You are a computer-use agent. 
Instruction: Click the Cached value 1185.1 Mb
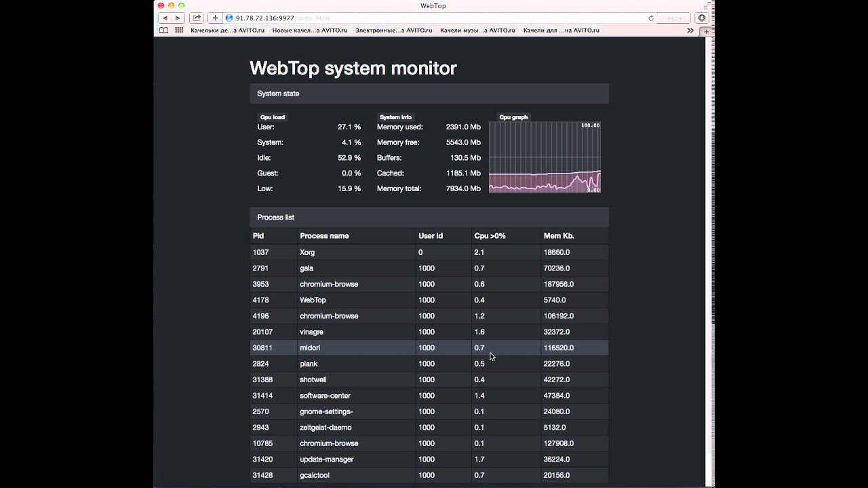coord(463,174)
